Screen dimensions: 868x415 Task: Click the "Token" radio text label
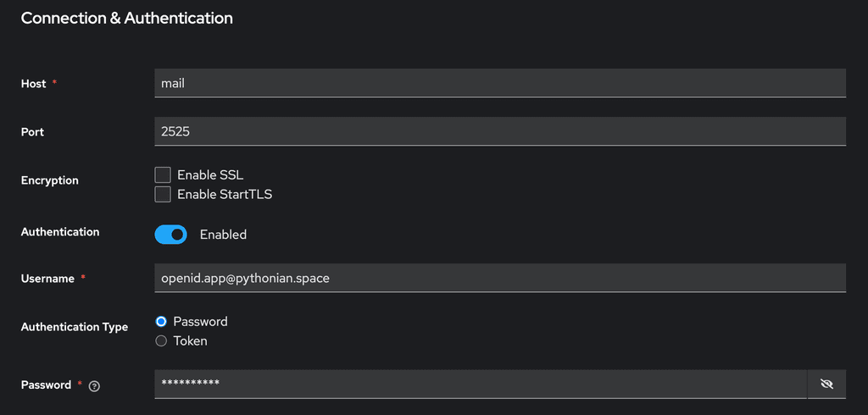pos(191,340)
